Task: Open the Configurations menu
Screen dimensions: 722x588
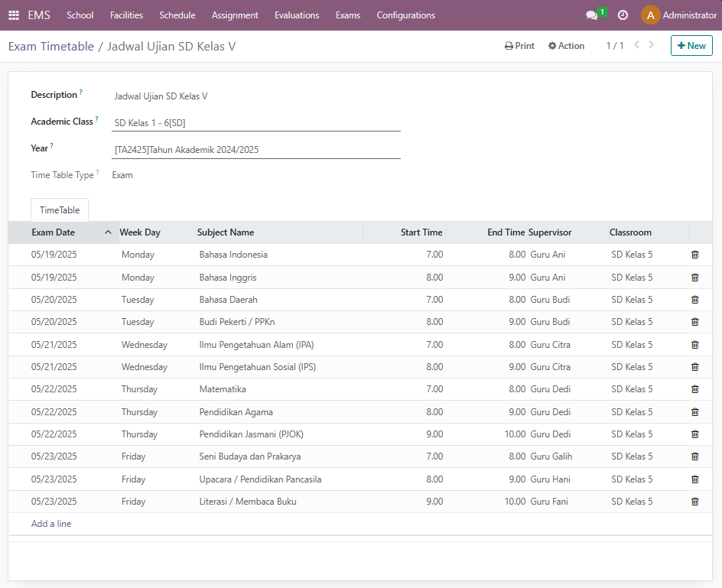Action: (x=405, y=15)
